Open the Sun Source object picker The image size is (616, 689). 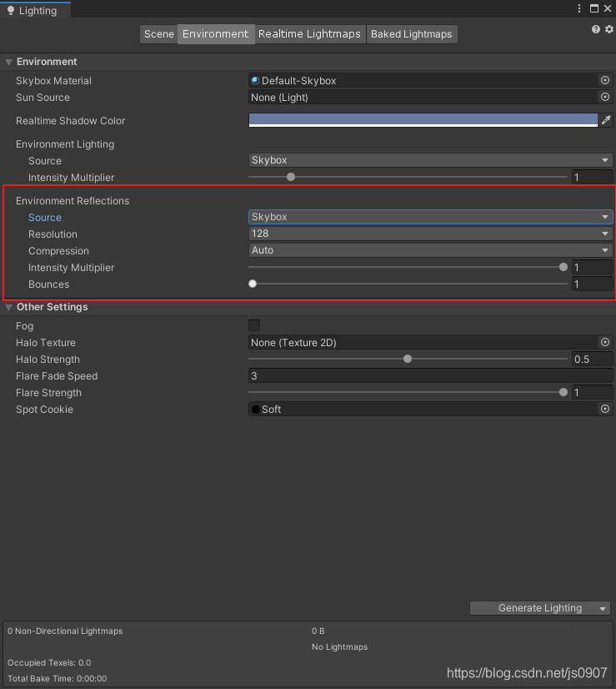click(x=605, y=97)
